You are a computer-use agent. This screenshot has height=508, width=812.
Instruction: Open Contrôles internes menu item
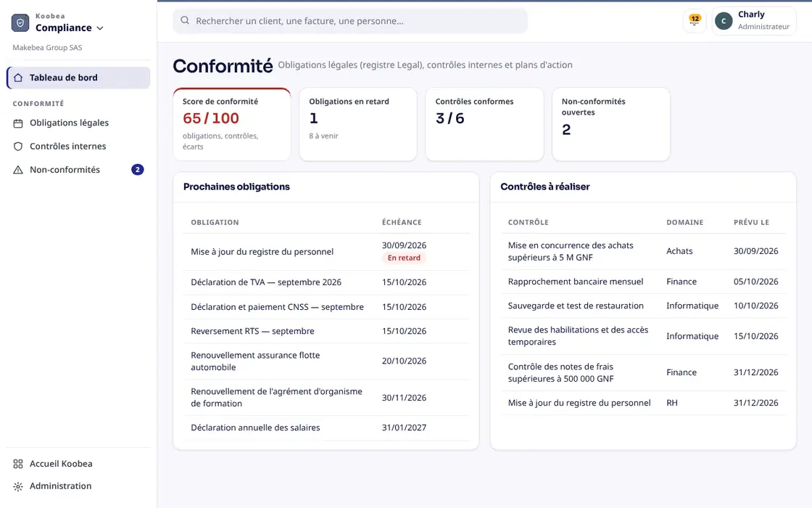[x=79, y=146]
